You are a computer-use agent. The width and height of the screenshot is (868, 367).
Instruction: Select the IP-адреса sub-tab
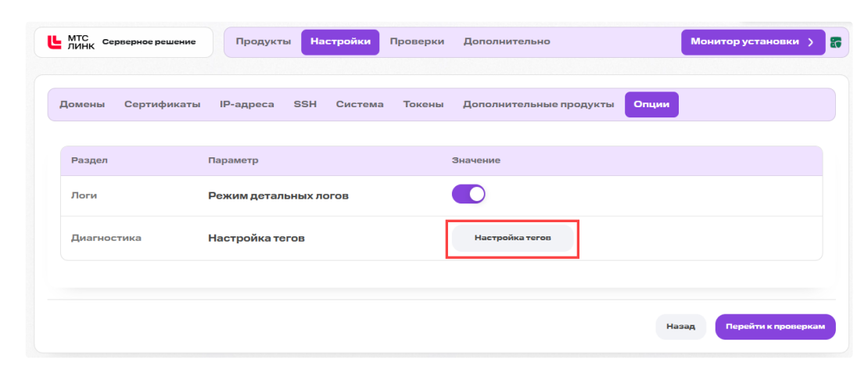click(247, 105)
